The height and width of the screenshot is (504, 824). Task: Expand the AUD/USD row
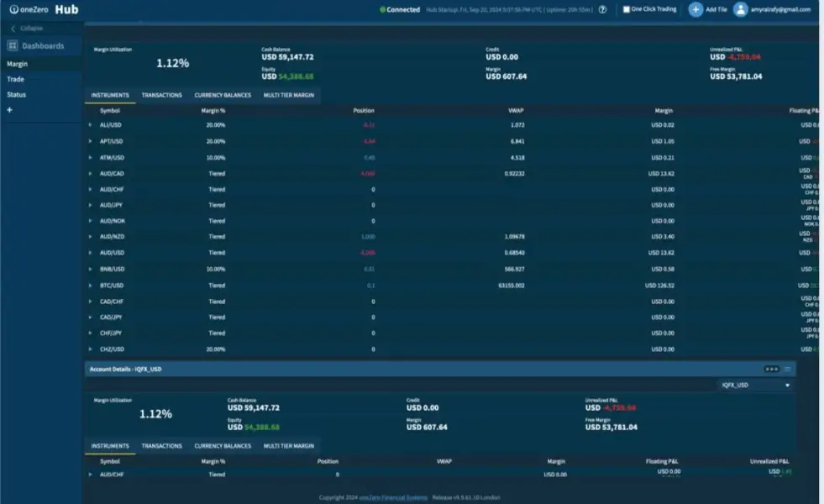[x=90, y=253]
